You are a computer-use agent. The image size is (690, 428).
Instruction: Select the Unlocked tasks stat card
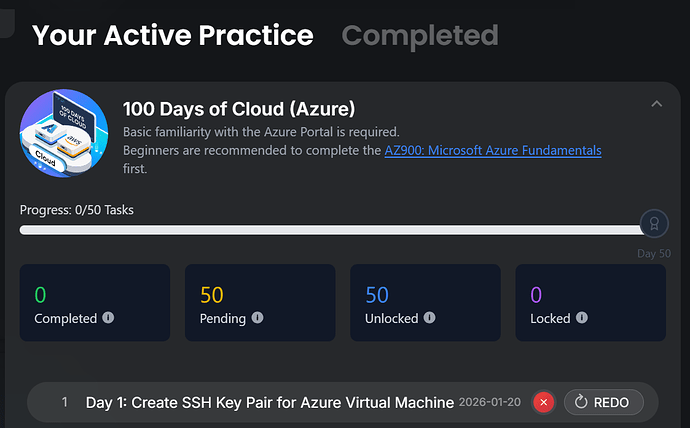click(425, 303)
